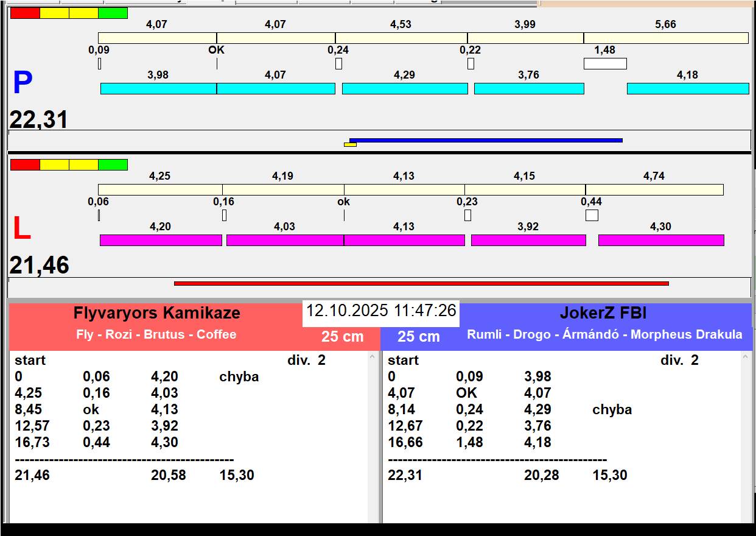
Task: Click the magenta 3,92 run bar
Action: (x=528, y=240)
